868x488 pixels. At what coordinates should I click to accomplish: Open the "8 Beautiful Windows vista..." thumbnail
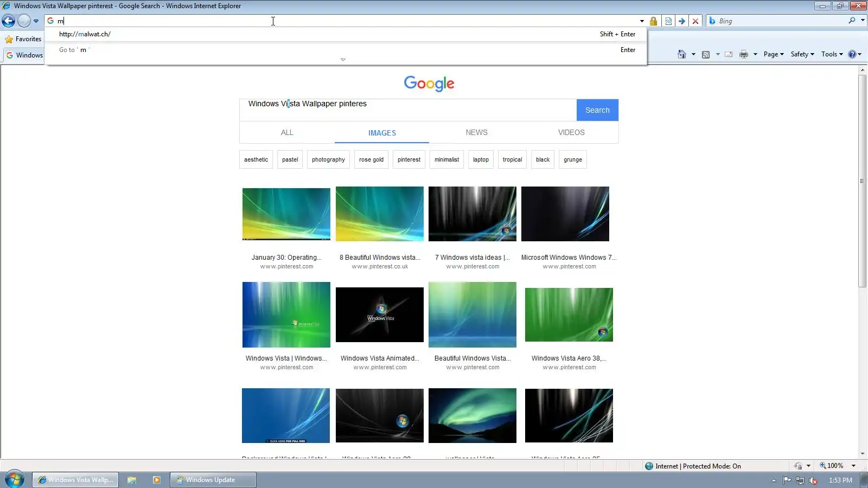click(x=380, y=214)
